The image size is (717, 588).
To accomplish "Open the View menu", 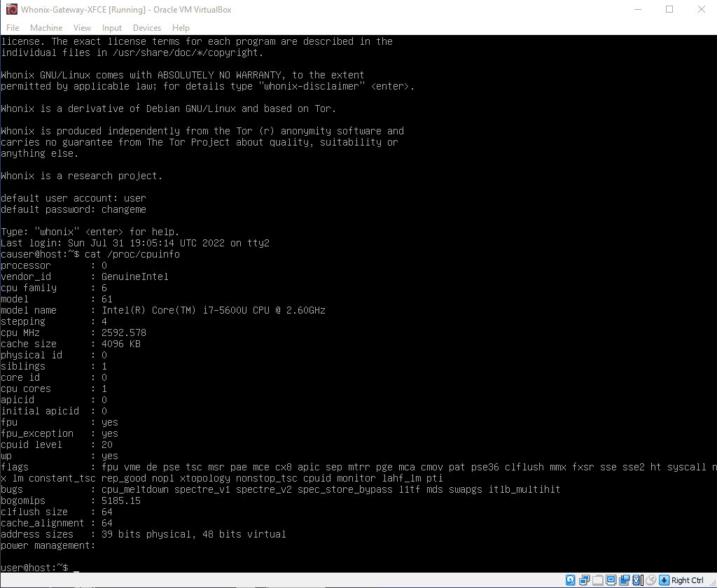I will click(82, 28).
